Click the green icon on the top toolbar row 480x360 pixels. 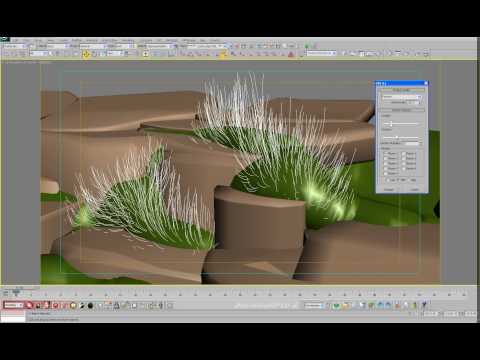point(307,46)
